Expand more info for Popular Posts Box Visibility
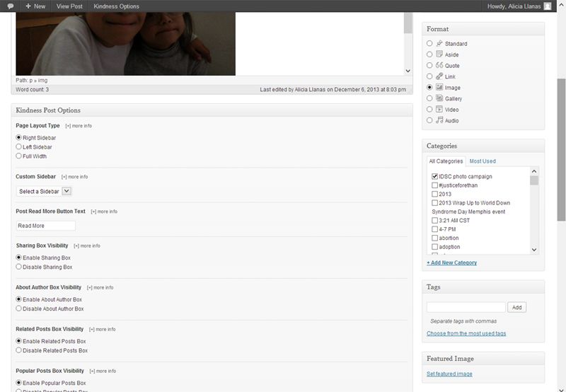Image resolution: width=566 pixels, height=392 pixels. click(103, 371)
